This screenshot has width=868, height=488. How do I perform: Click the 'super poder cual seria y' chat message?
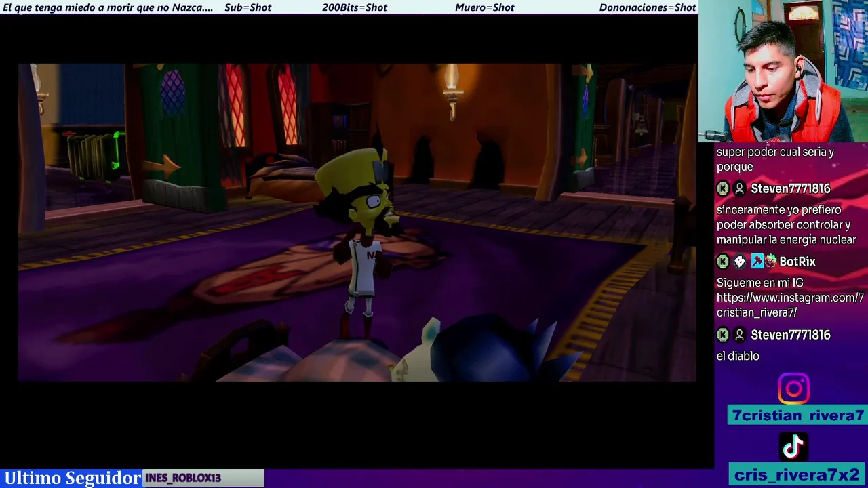tap(775, 159)
